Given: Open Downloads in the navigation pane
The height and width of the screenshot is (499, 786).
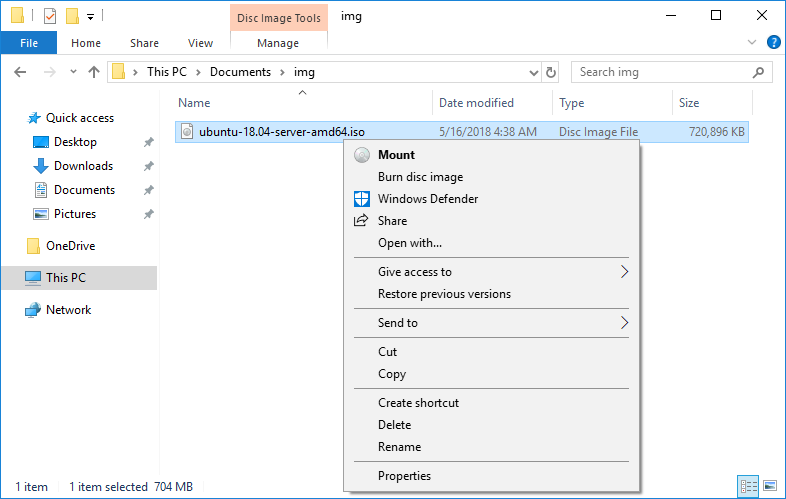Looking at the screenshot, I should 83,166.
